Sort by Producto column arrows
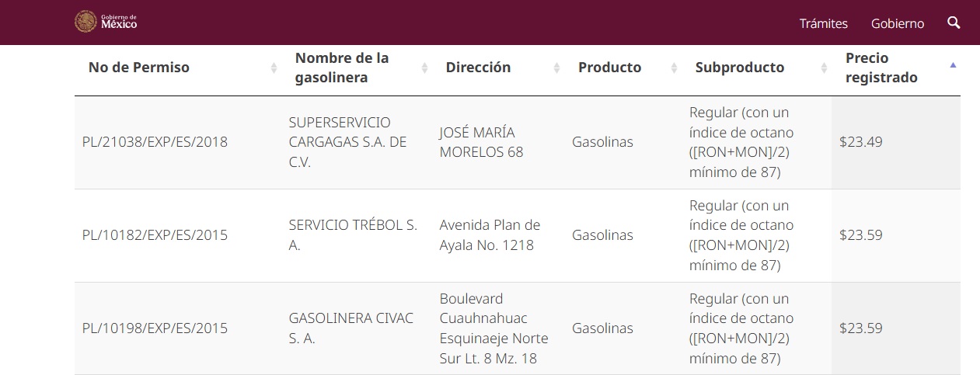The height and width of the screenshot is (375, 980). tap(674, 68)
